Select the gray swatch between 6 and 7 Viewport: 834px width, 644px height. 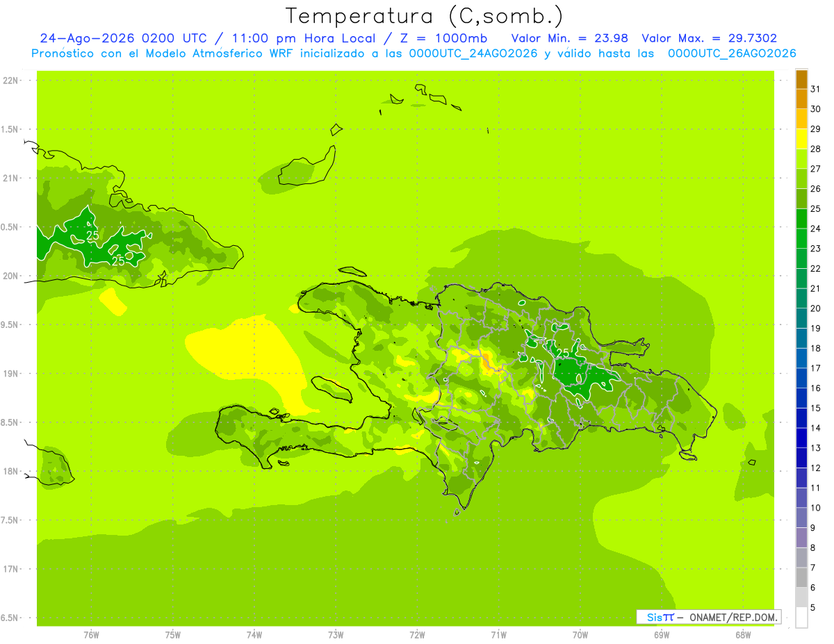801,577
